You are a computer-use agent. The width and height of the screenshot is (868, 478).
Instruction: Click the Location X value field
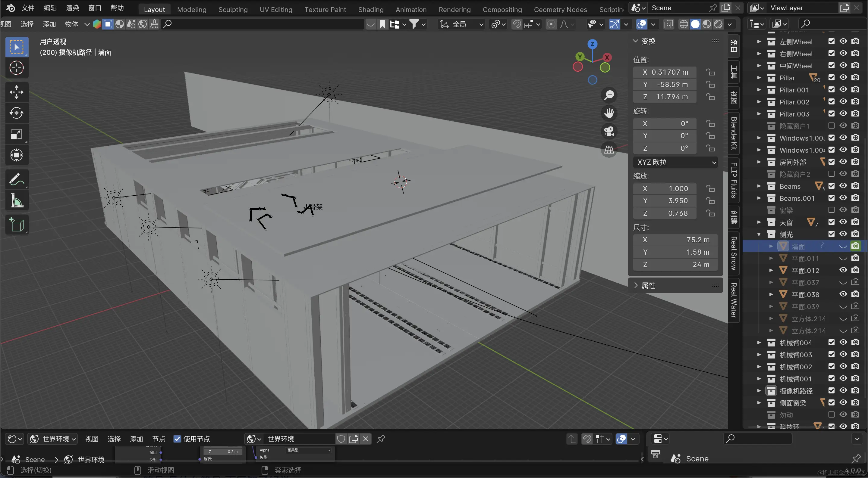coord(665,72)
